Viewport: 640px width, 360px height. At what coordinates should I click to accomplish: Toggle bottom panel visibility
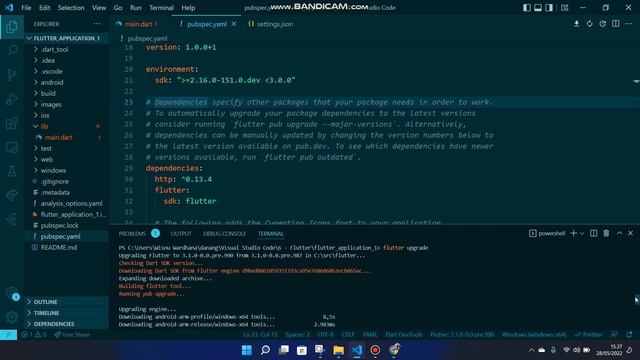click(x=538, y=7)
